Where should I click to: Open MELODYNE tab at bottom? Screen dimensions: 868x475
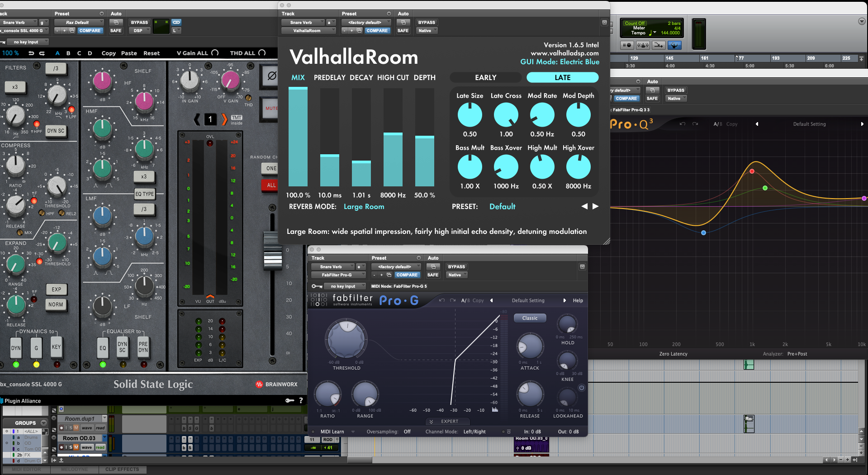74,469
